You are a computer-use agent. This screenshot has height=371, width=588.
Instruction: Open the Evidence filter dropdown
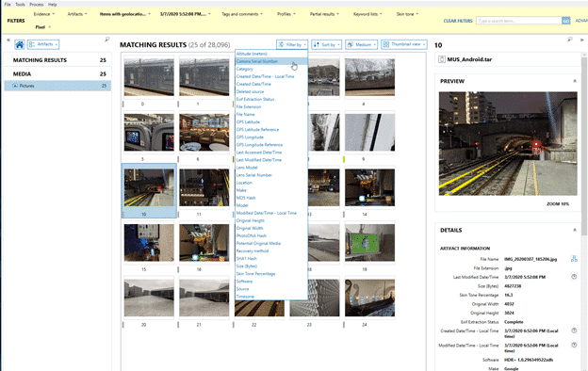pyautogui.click(x=44, y=14)
